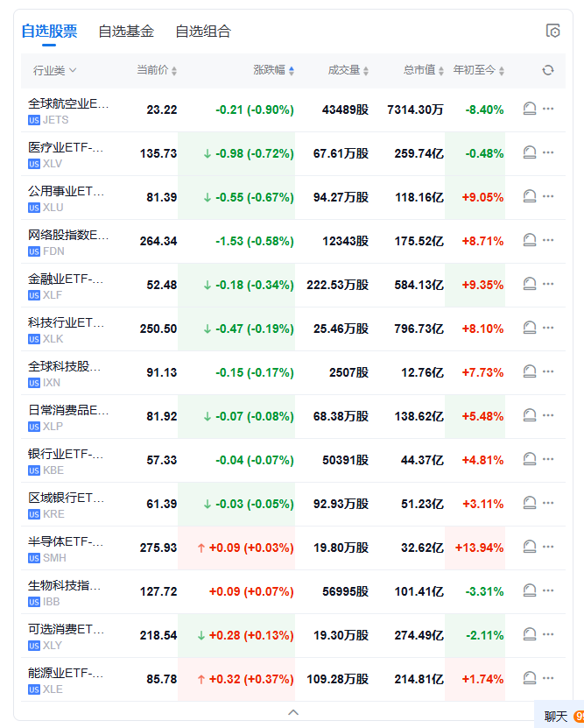Toggle sort by 当前价 column
Image resolution: width=584 pixels, height=728 pixels.
click(x=157, y=70)
